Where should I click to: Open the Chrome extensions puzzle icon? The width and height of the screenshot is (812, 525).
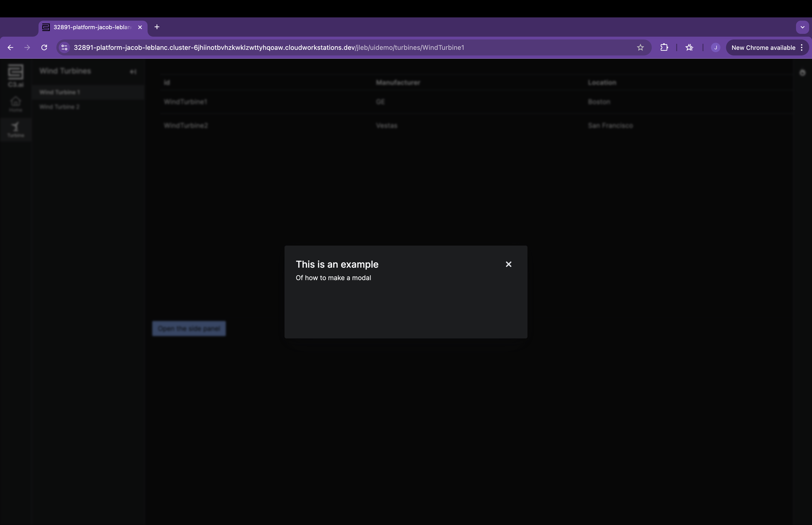[664, 47]
